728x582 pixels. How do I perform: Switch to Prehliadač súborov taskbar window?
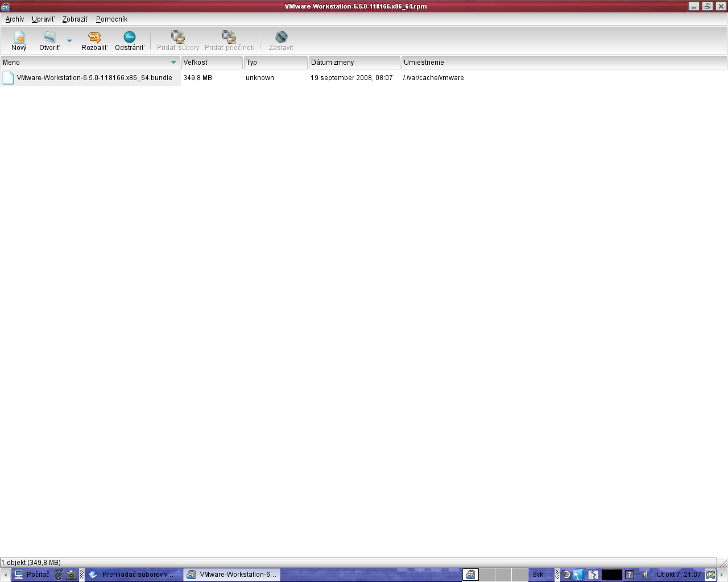point(134,575)
